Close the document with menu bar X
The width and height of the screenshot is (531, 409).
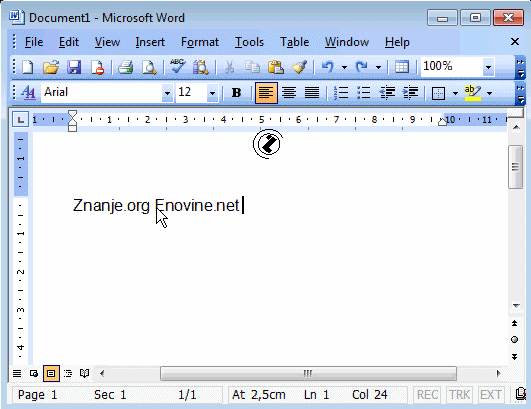[x=515, y=42]
